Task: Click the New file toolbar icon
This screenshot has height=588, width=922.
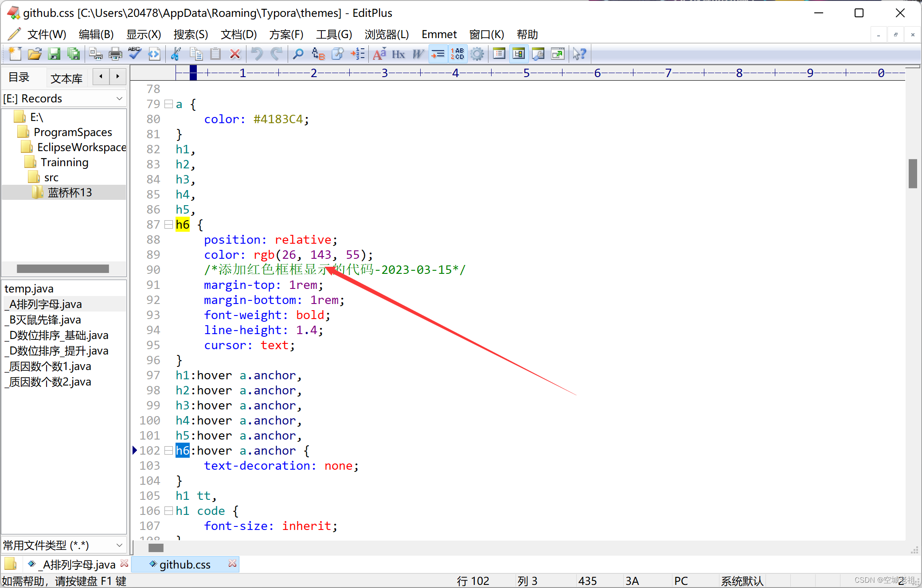Action: (x=15, y=54)
